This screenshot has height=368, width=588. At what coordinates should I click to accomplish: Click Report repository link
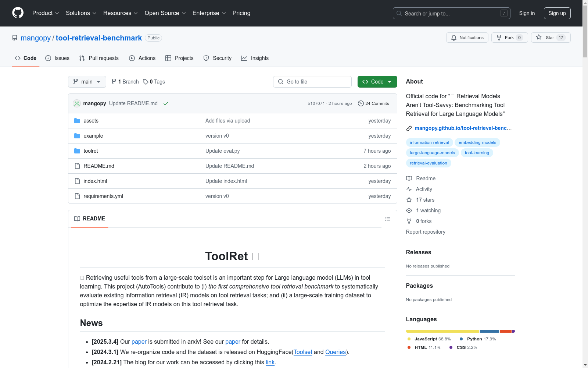(x=426, y=232)
